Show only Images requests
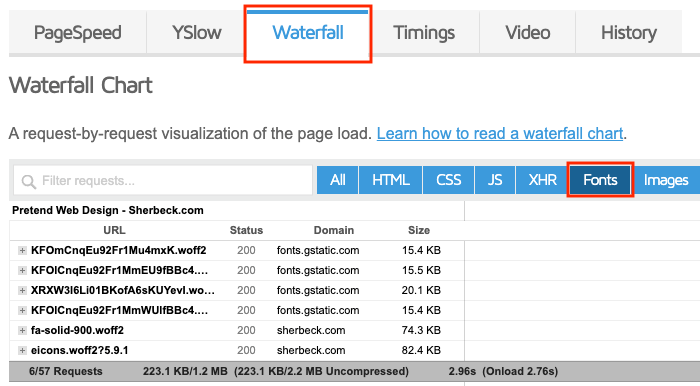 click(666, 180)
